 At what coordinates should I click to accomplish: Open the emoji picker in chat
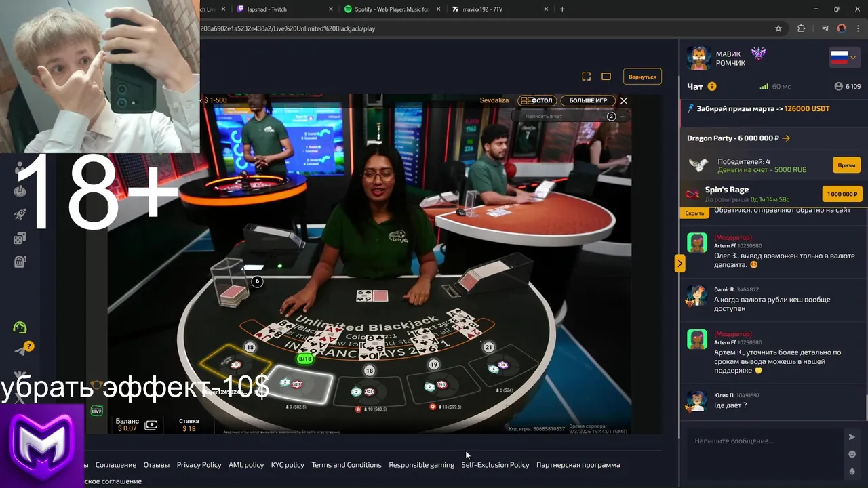(852, 454)
